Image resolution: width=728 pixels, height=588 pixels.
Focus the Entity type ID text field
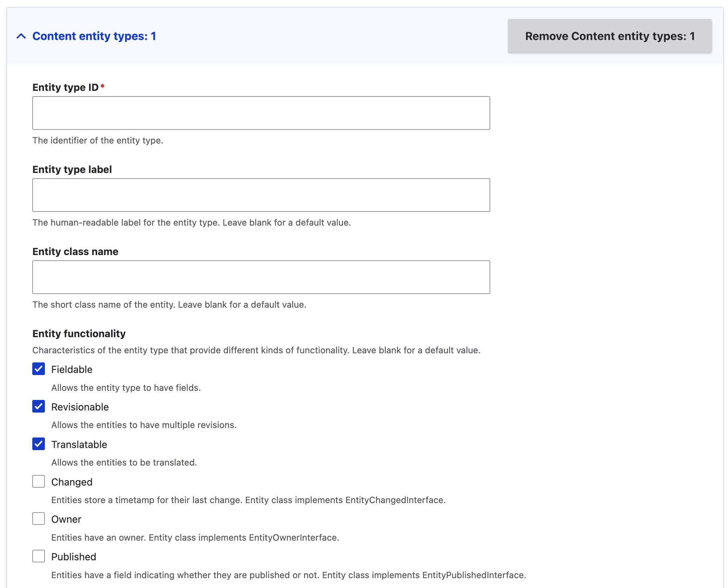tap(261, 113)
